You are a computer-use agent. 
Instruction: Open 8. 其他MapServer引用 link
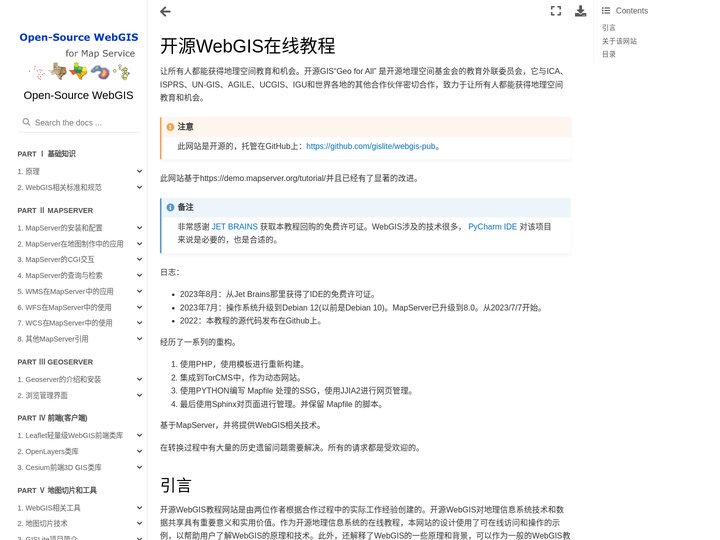click(53, 339)
